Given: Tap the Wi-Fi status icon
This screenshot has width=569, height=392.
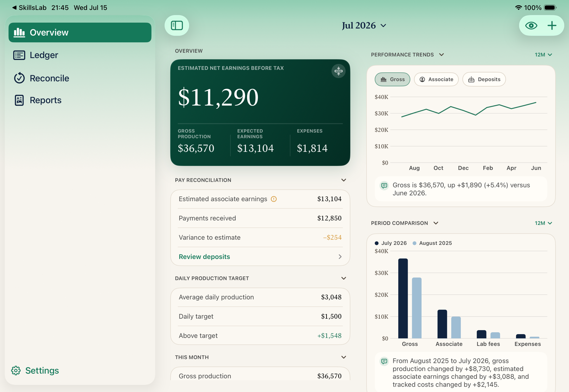Looking at the screenshot, I should [518, 7].
